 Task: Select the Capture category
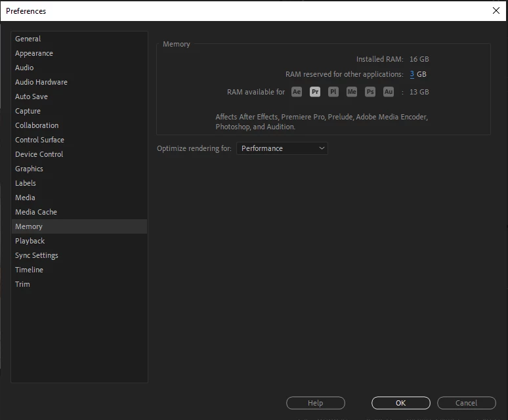pyautogui.click(x=79, y=111)
